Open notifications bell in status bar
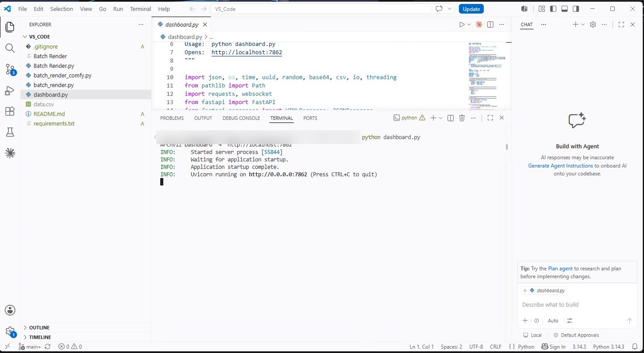Image resolution: width=644 pixels, height=353 pixels. 635,347
